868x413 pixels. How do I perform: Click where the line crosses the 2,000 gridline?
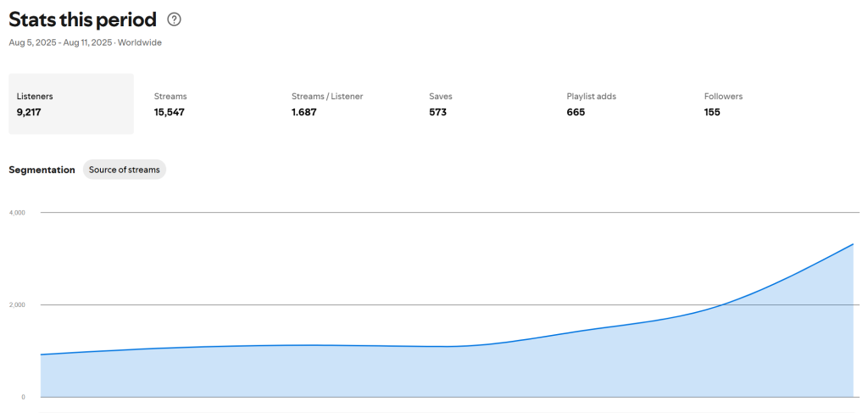(x=721, y=304)
